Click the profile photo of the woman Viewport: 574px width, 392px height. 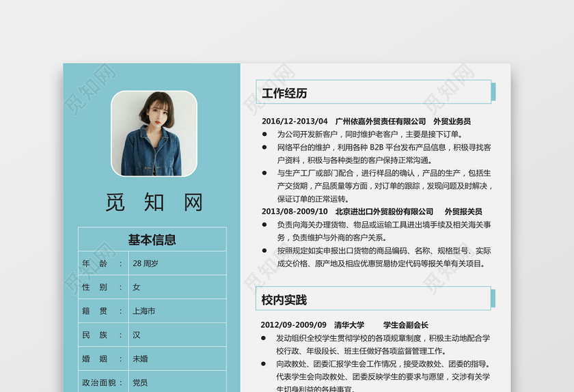154,134
